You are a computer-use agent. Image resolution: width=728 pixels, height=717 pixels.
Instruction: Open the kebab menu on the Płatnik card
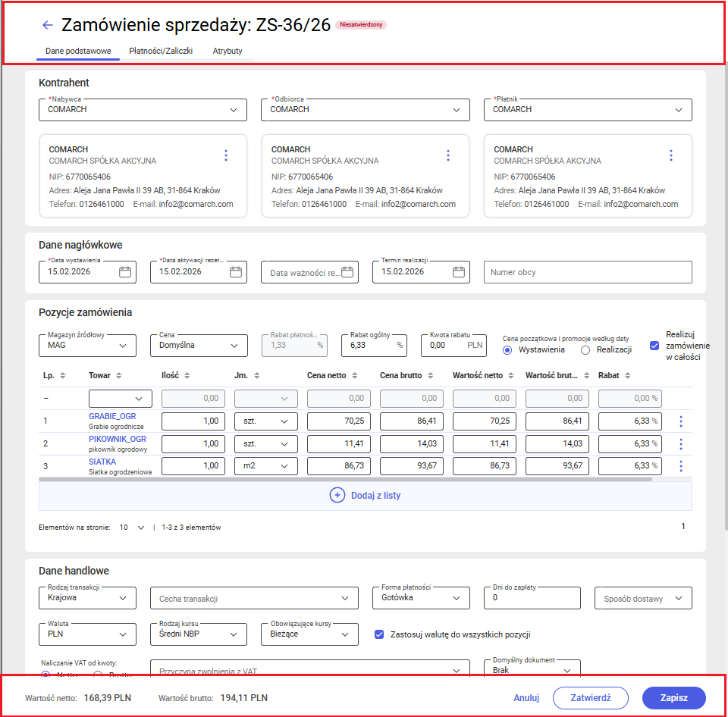670,155
